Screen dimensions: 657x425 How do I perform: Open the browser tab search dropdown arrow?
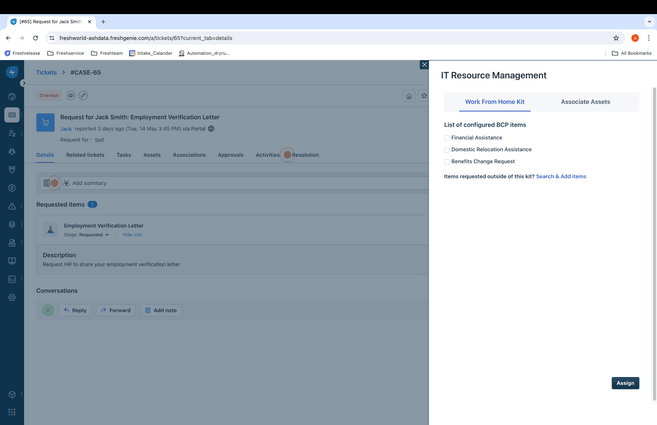[x=649, y=21]
